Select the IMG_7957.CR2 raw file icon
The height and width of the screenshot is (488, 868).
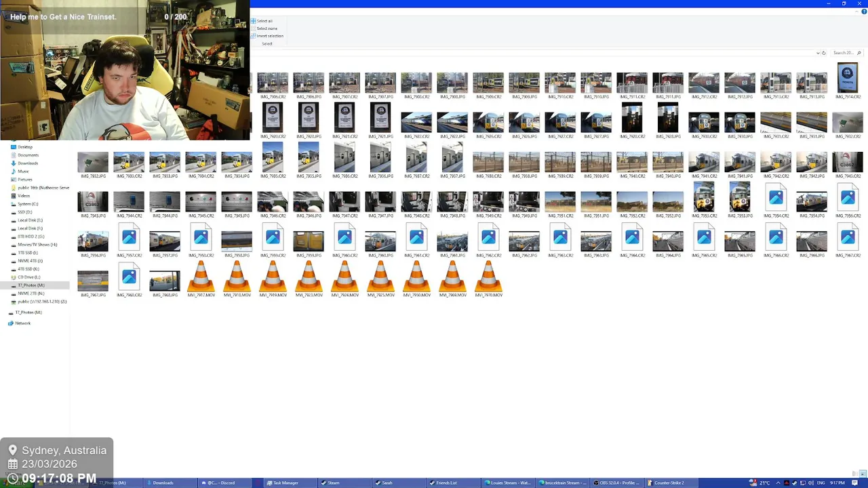[x=129, y=239]
